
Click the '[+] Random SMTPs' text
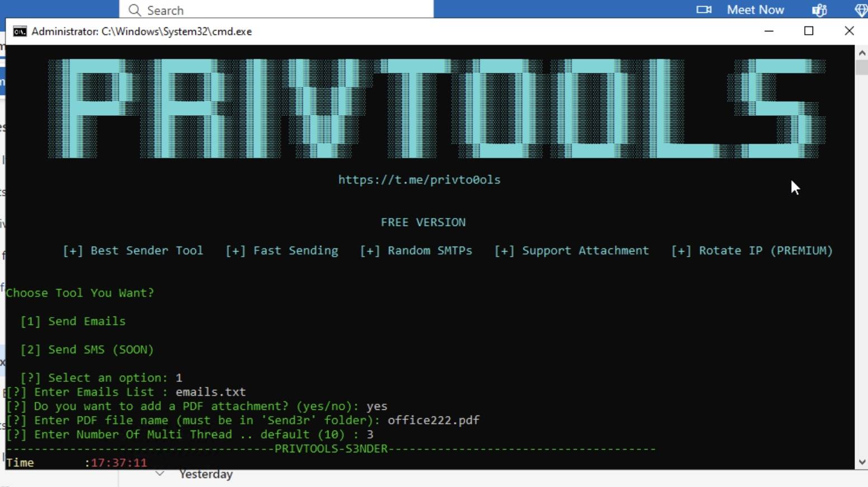[x=416, y=250]
